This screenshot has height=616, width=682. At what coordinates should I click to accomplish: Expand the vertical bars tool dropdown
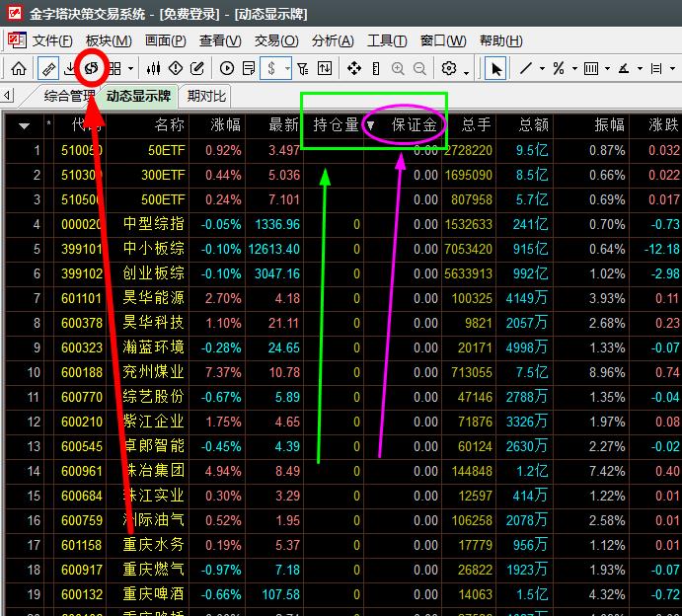(x=607, y=69)
